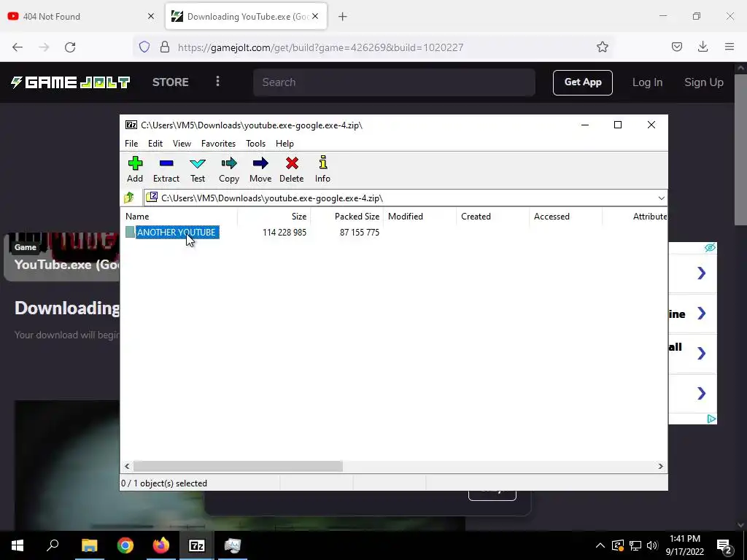The image size is (747, 560).
Task: Hide the ad via the eye icon
Action: [710, 248]
